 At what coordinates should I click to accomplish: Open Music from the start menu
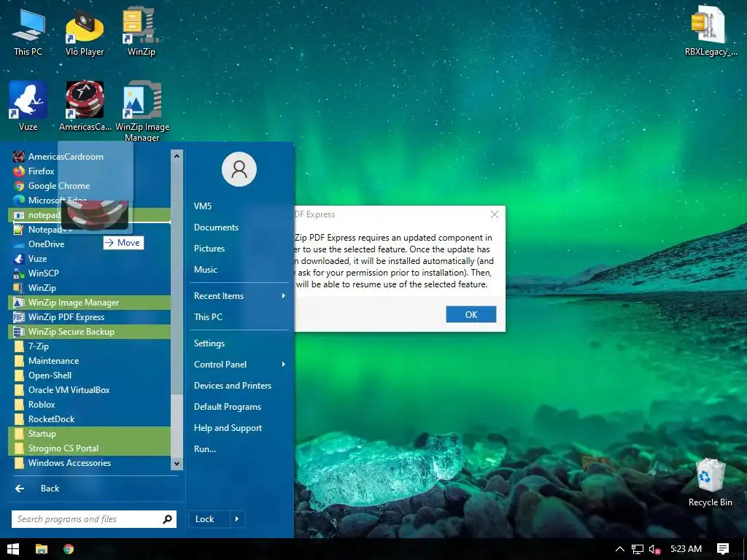click(239, 270)
